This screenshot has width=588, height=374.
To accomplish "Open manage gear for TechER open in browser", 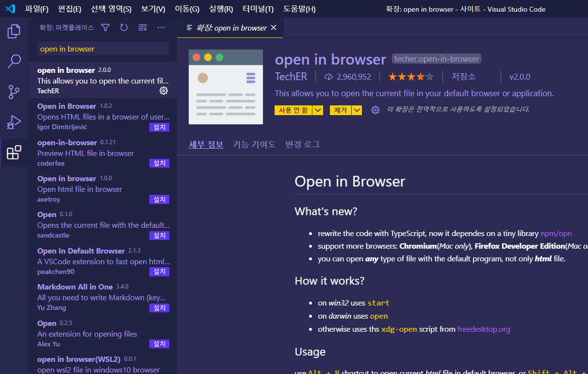I will [163, 91].
